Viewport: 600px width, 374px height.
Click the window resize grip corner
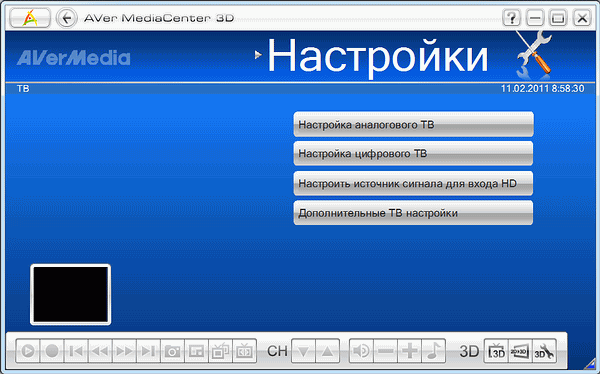point(590,364)
